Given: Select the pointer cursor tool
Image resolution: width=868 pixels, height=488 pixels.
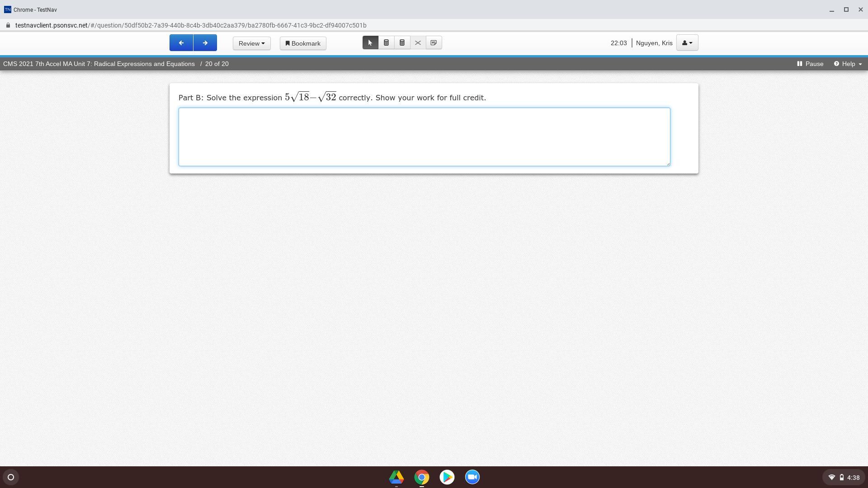Looking at the screenshot, I should coord(370,43).
